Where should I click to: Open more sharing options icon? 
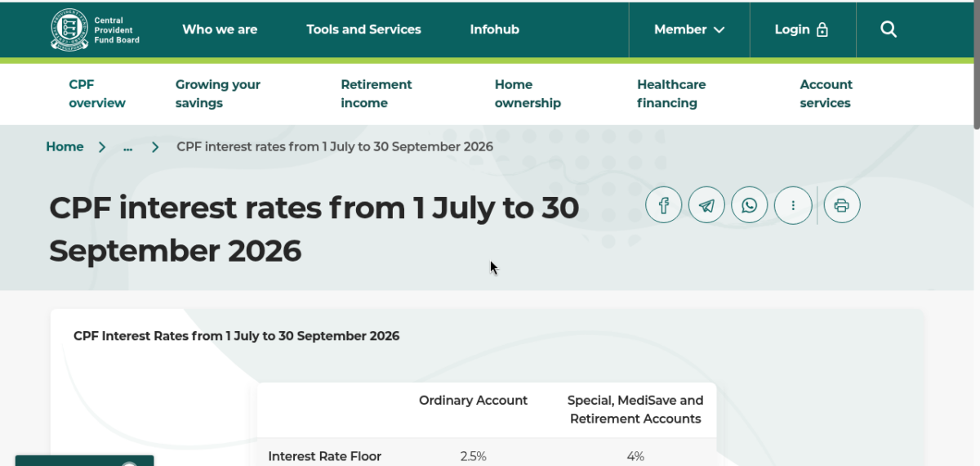pos(792,205)
